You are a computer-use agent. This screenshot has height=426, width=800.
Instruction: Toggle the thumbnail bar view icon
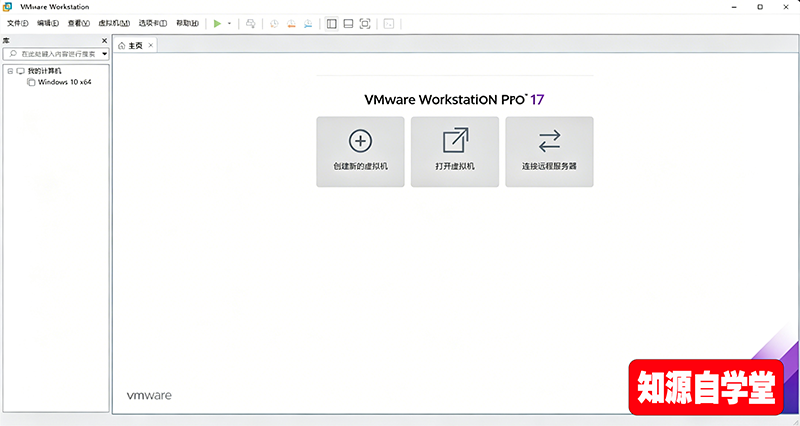tap(348, 23)
